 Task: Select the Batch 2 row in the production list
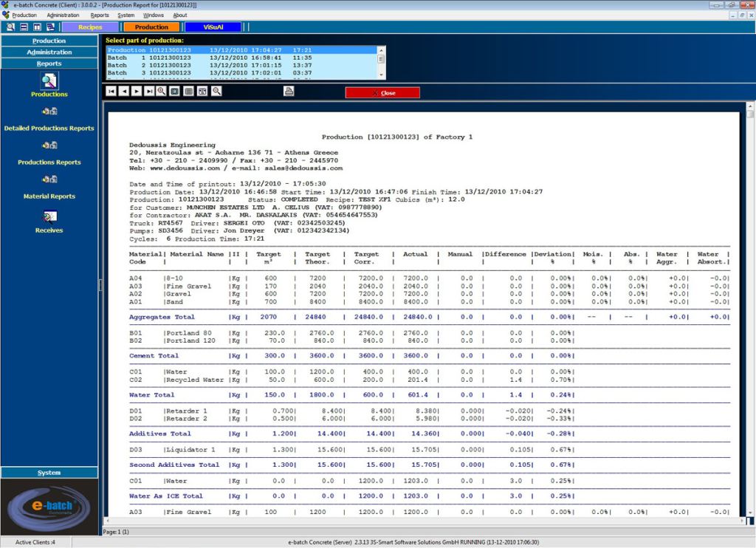[x=241, y=65]
